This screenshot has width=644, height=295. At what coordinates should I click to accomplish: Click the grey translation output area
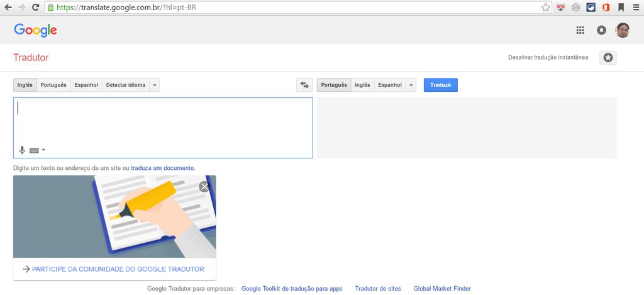tap(467, 128)
